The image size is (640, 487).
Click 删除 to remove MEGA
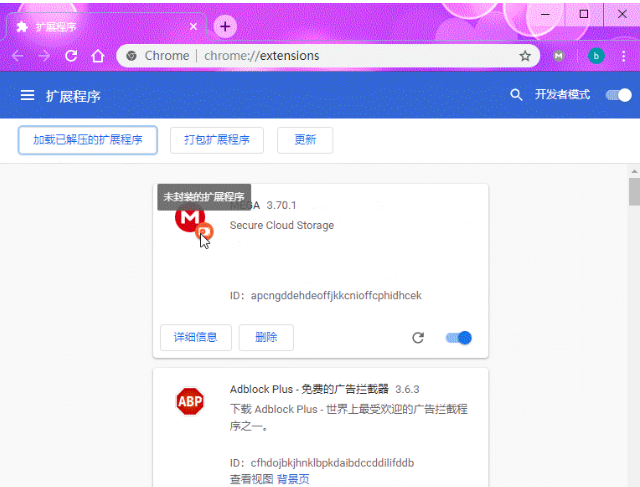[x=266, y=337]
